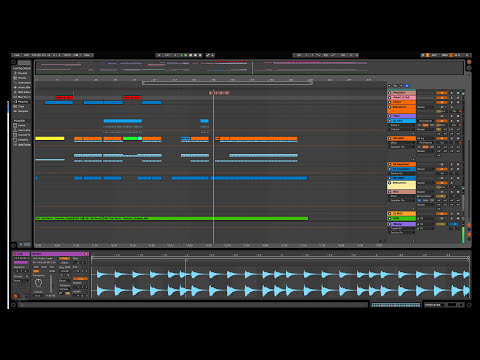Screen dimensions: 480x360
Task: Click the circle icon in bottom-left corner
Action: click(x=13, y=305)
